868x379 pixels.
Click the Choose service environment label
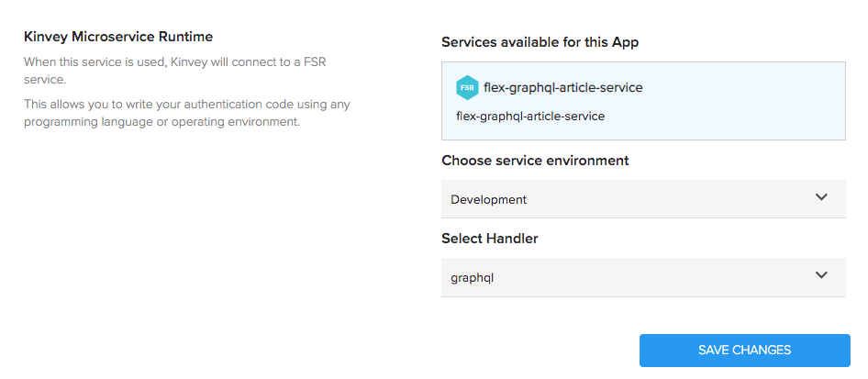click(x=535, y=160)
